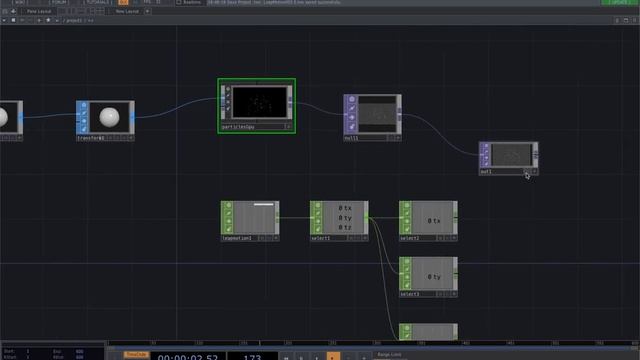Toggle lock flag on select2 node
The width and height of the screenshot is (640, 360).
coord(407,229)
